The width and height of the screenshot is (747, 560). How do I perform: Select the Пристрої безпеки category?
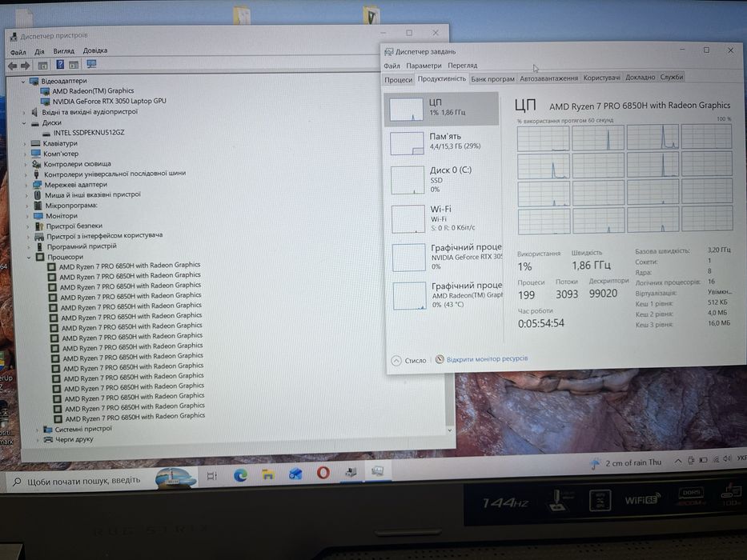click(74, 226)
